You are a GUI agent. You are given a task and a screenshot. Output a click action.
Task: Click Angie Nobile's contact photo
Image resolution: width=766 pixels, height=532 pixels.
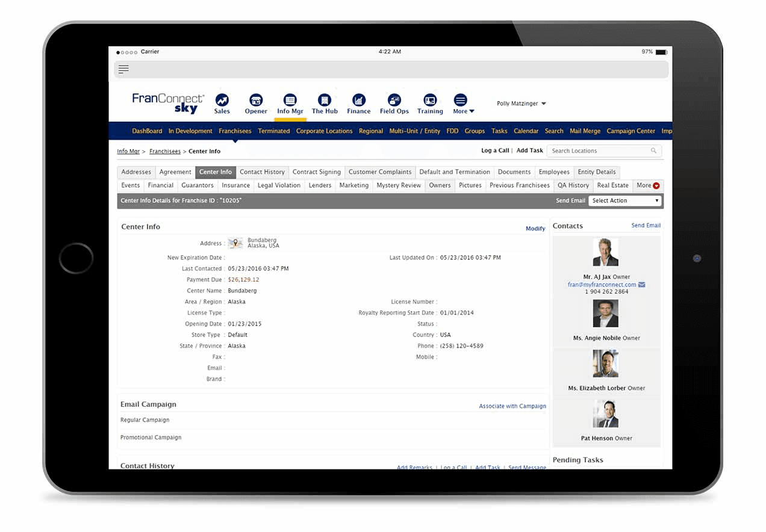point(605,314)
